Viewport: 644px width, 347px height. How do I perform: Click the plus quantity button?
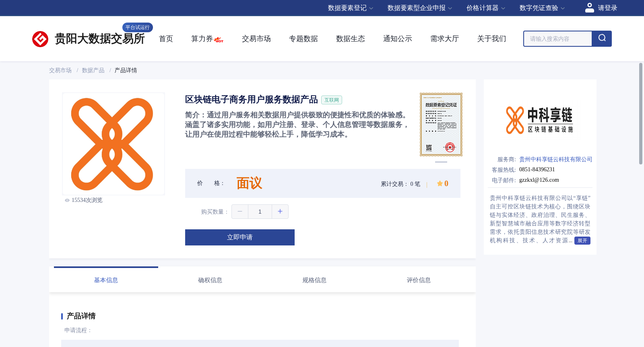(x=280, y=212)
